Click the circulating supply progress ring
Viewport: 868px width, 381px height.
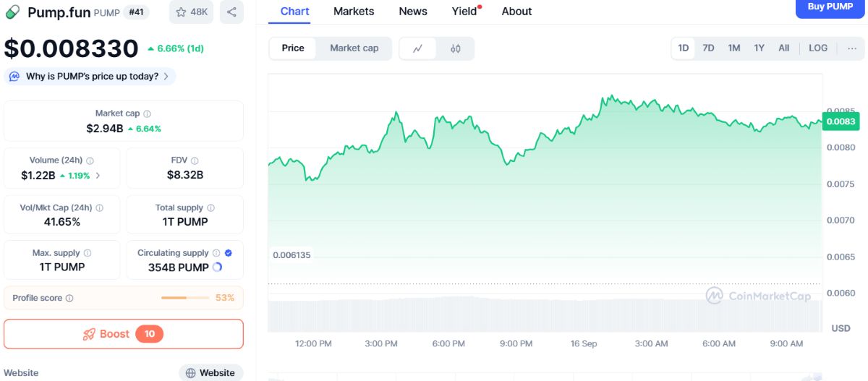coord(217,267)
